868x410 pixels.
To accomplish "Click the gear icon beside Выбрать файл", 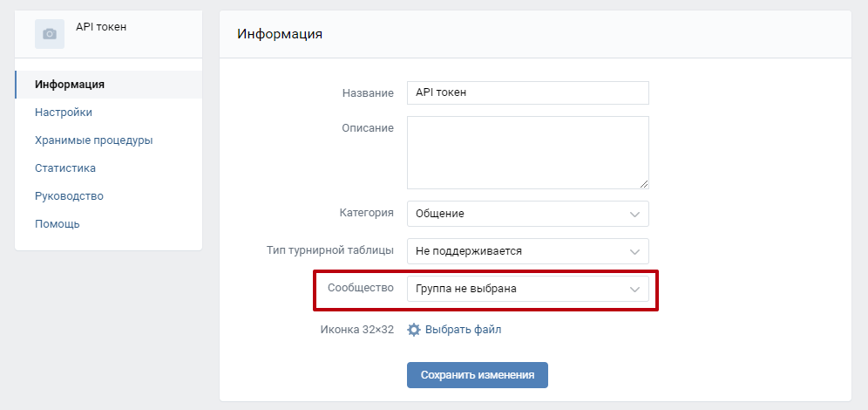I will [413, 330].
